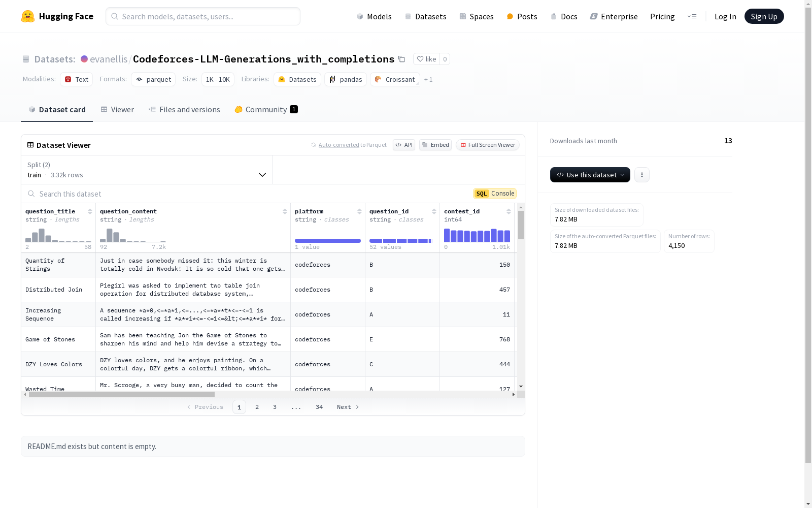Image resolution: width=812 pixels, height=508 pixels.
Task: Click the table vertical scrollbar thumb
Action: pos(521,225)
